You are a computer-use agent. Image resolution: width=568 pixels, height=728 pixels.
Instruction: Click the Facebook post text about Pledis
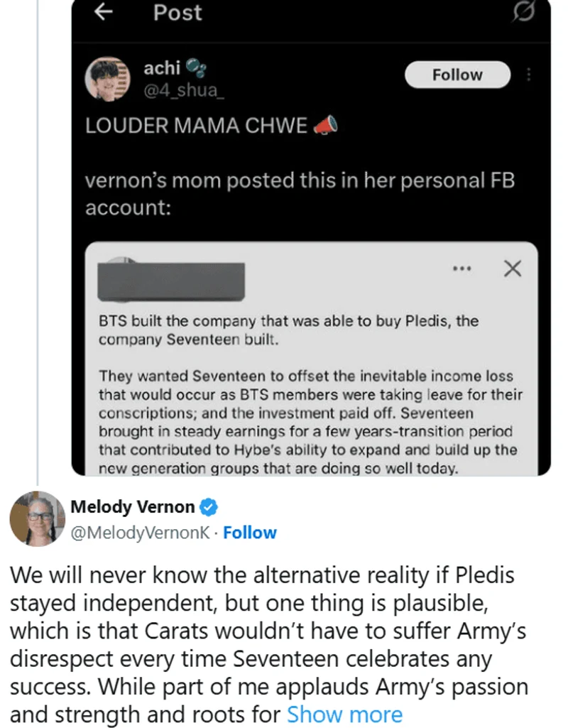288,330
